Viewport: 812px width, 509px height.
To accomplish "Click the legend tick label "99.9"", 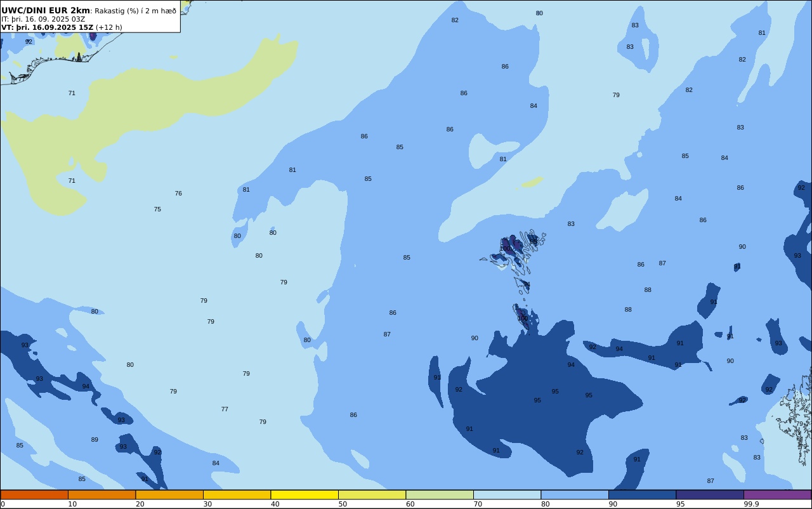I will point(752,504).
